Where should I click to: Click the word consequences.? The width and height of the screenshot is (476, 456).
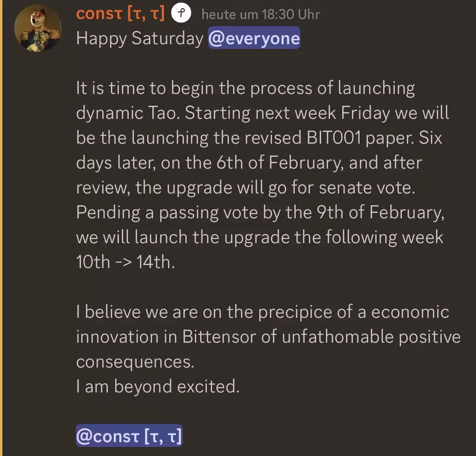coord(135,362)
